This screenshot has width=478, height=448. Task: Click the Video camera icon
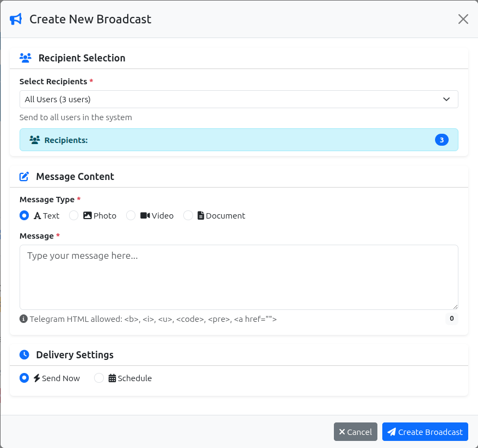(x=144, y=215)
